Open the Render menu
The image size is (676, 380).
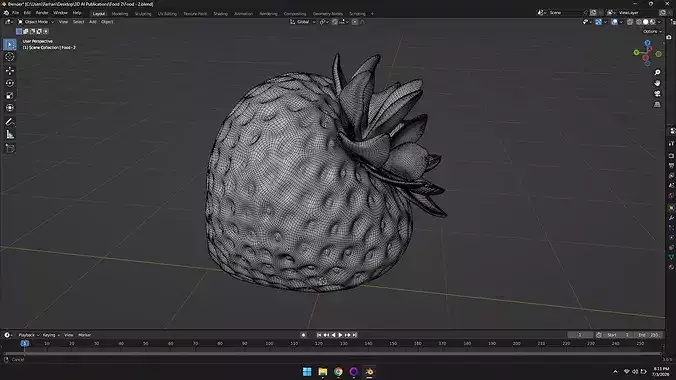[42, 13]
